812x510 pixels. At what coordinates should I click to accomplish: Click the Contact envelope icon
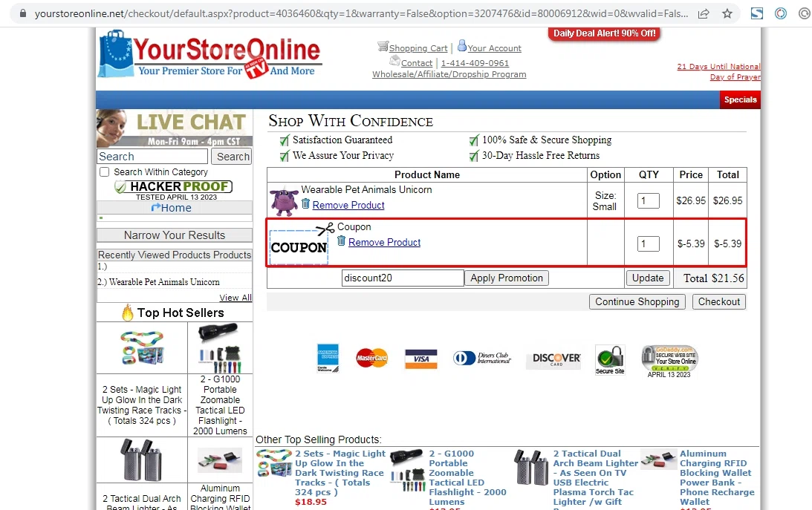(x=394, y=61)
